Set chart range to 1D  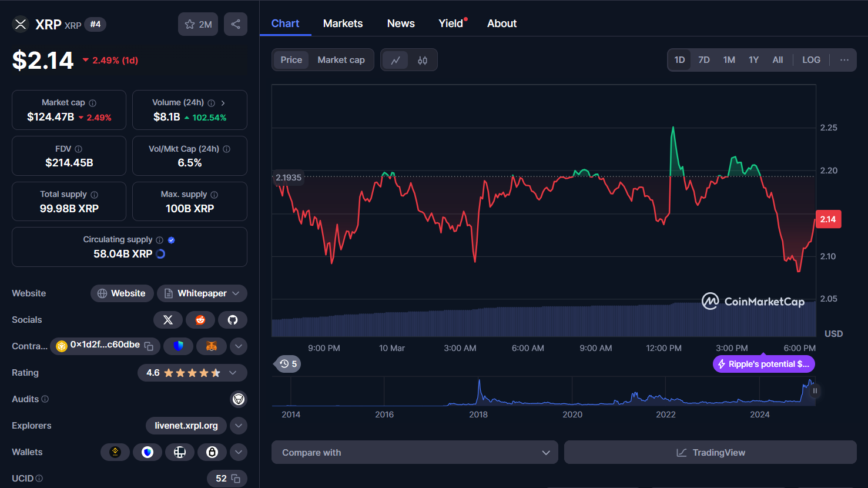pos(679,60)
